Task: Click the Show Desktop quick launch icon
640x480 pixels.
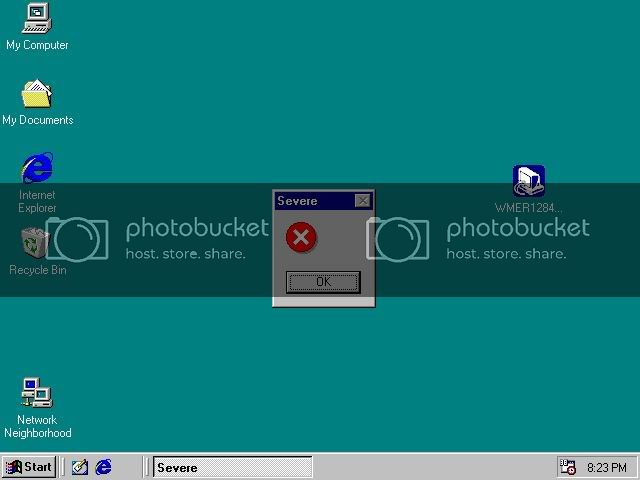Action: (x=80, y=467)
